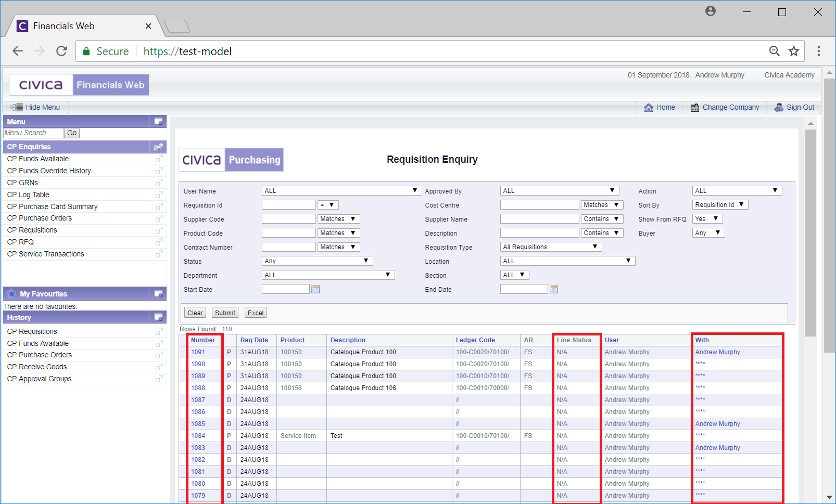The width and height of the screenshot is (836, 504).
Task: Click the Hide Menu toggle
Action: point(35,107)
